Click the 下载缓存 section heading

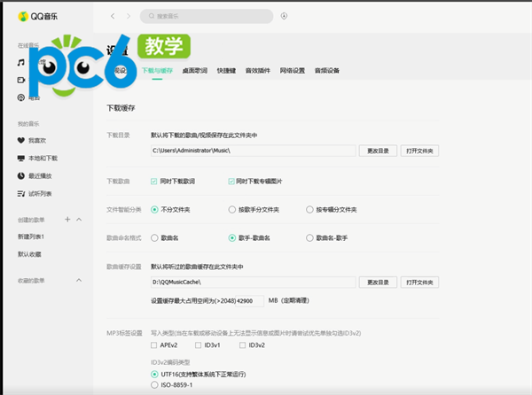[x=121, y=108]
